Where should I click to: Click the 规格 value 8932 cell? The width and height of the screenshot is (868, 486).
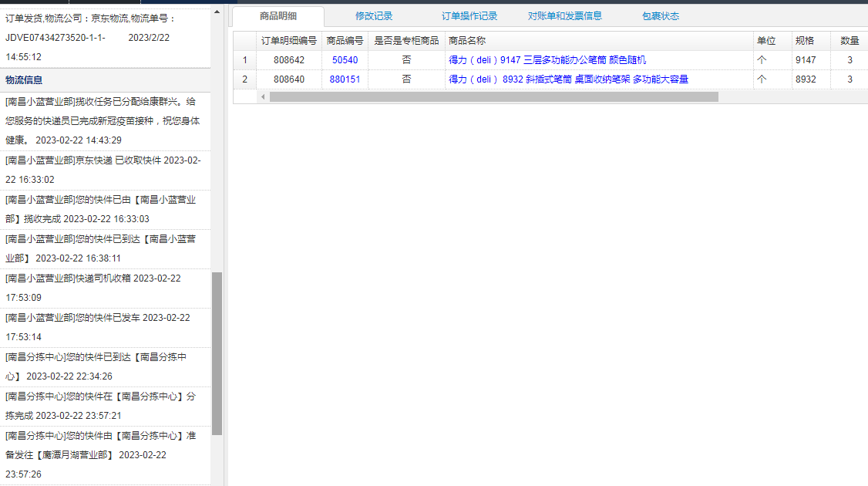coord(811,79)
